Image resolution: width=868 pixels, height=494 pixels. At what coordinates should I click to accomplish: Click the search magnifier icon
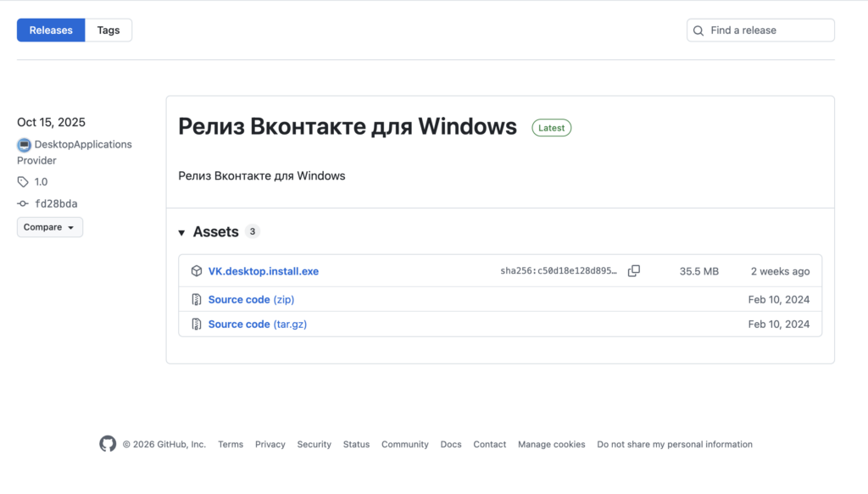pyautogui.click(x=698, y=31)
